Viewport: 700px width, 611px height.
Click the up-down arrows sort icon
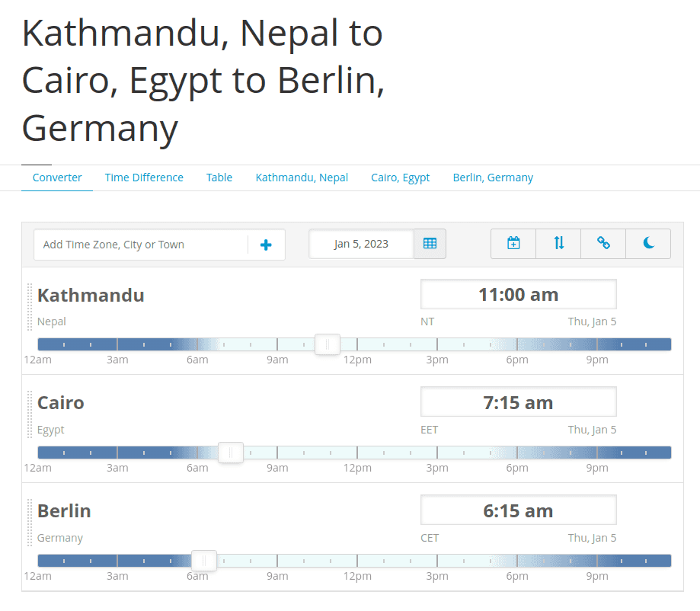pos(558,244)
